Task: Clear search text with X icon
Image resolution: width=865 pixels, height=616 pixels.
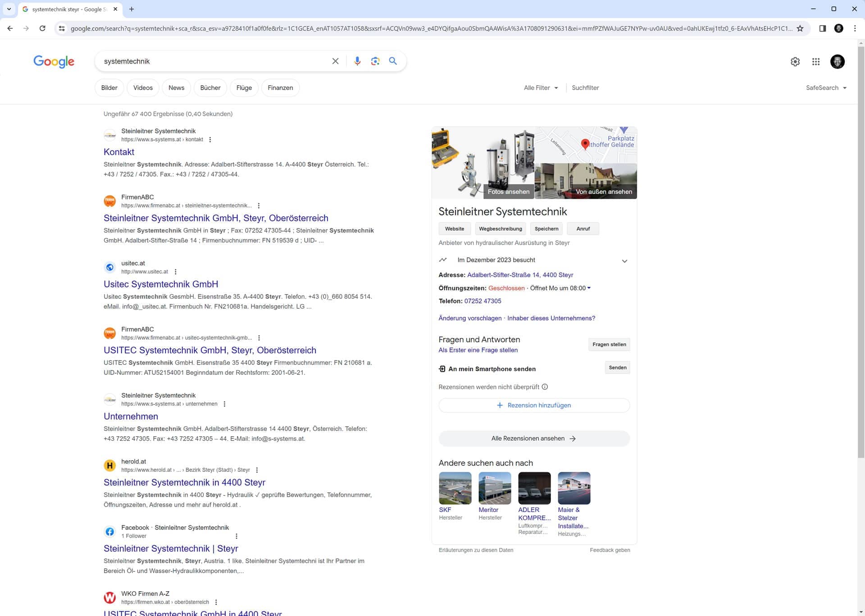Action: tap(335, 61)
